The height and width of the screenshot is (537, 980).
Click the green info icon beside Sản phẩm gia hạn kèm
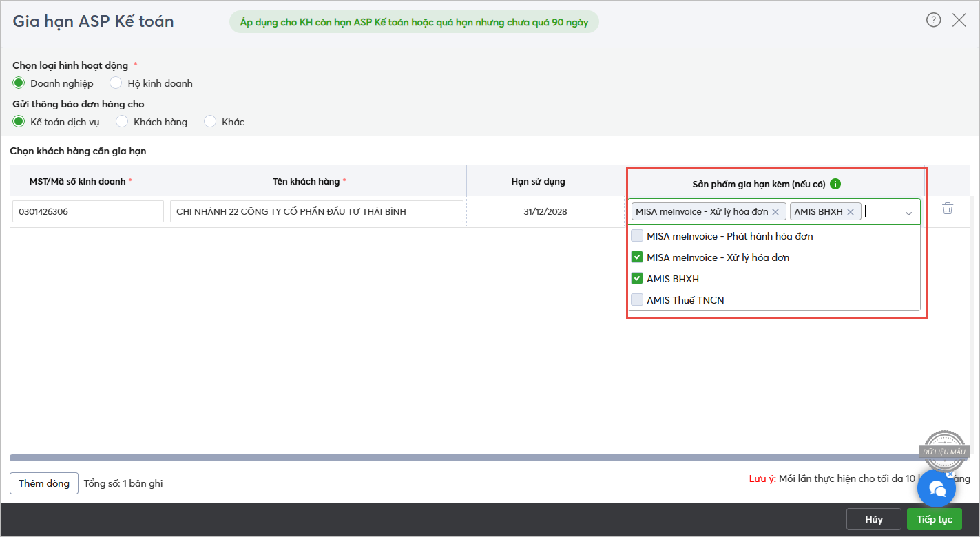[x=835, y=184]
